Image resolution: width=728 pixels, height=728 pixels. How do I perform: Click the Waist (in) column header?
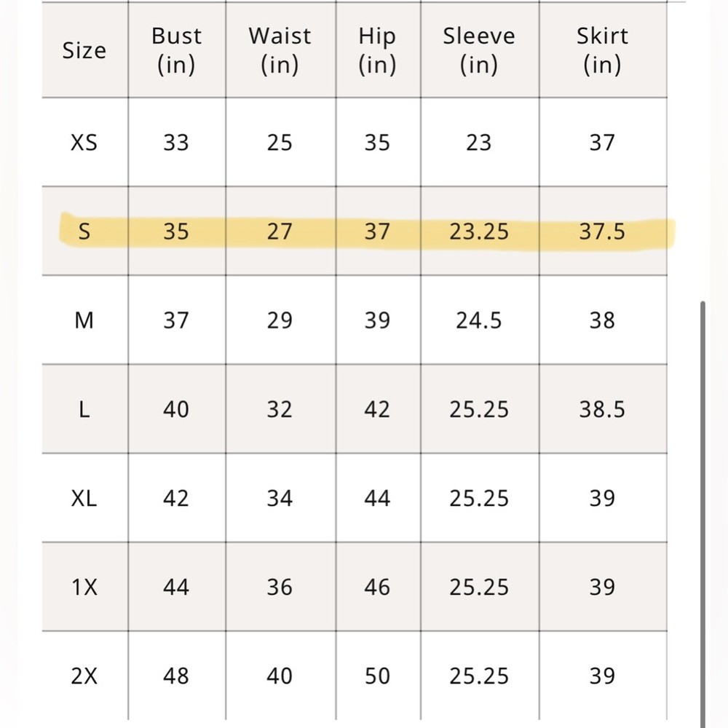tap(280, 50)
